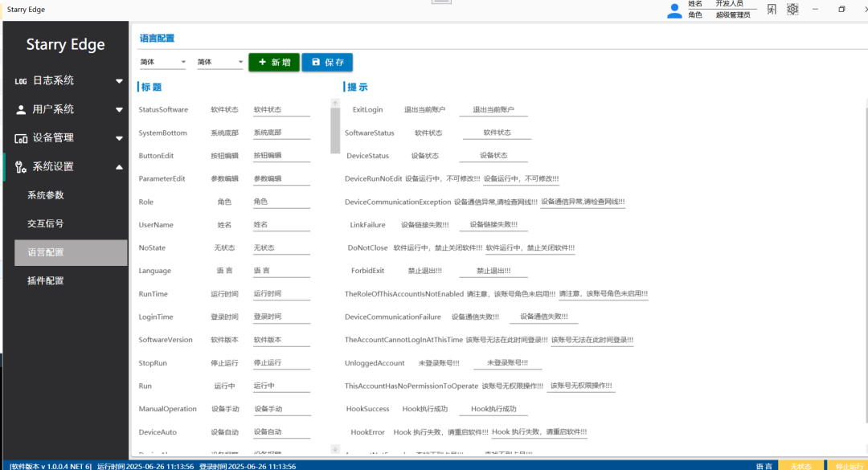
Task: Collapse the 系统设置 sidebar section
Action: pos(119,166)
